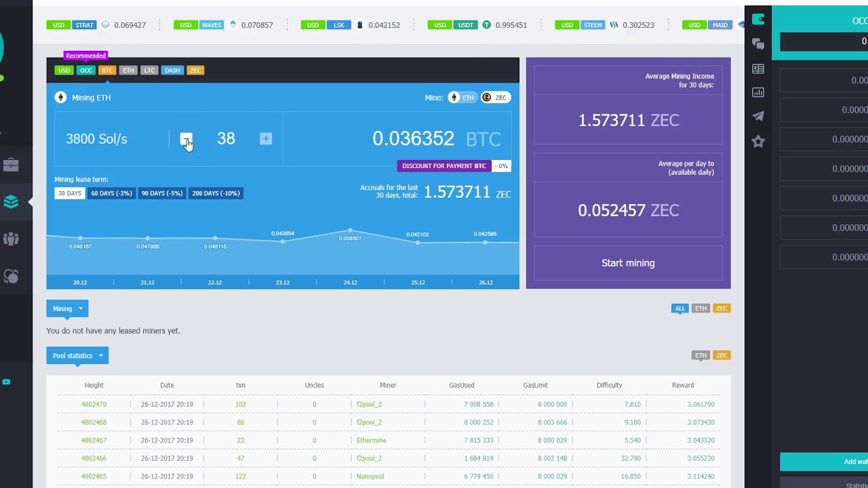Select DASH payment currency tab
The image size is (868, 488).
(172, 70)
